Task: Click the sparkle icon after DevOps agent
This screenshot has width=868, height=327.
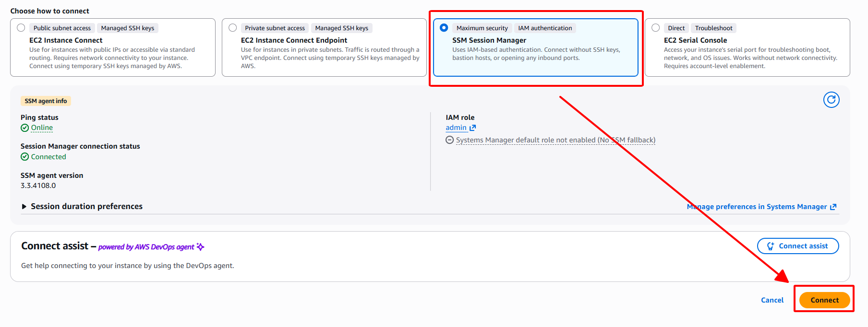Action: click(x=200, y=247)
